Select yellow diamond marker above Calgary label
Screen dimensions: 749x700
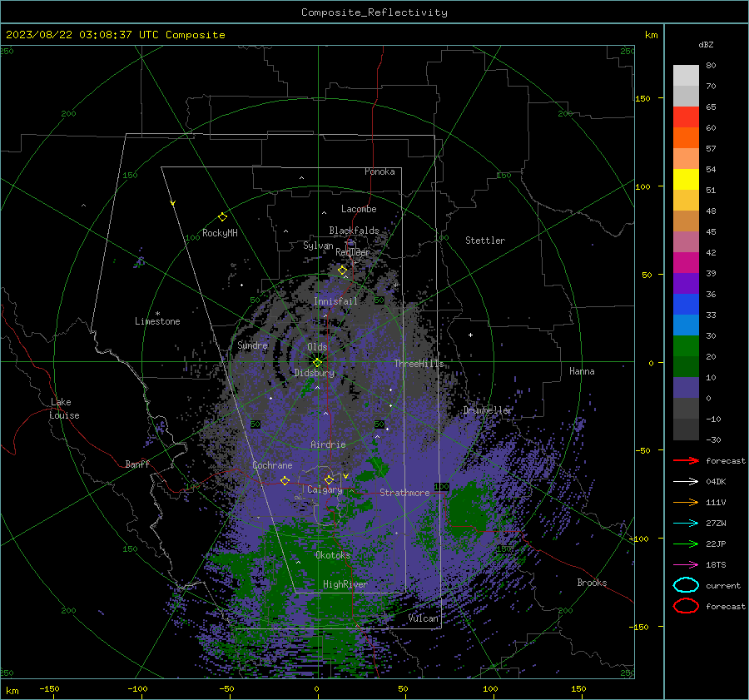(329, 479)
